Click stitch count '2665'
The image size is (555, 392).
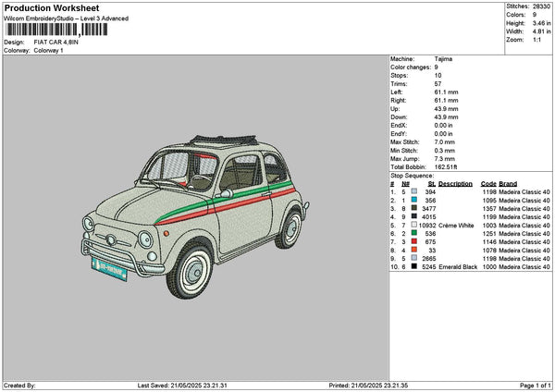pos(429,259)
